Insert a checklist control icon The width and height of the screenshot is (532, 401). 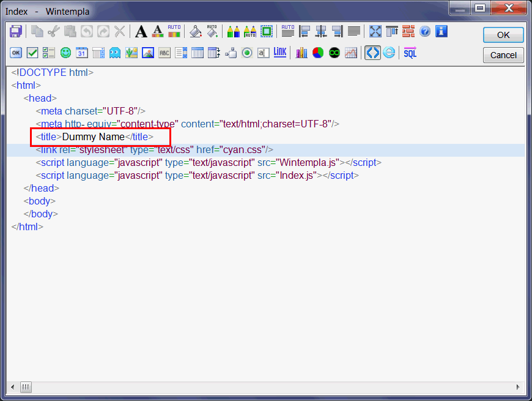(49, 53)
